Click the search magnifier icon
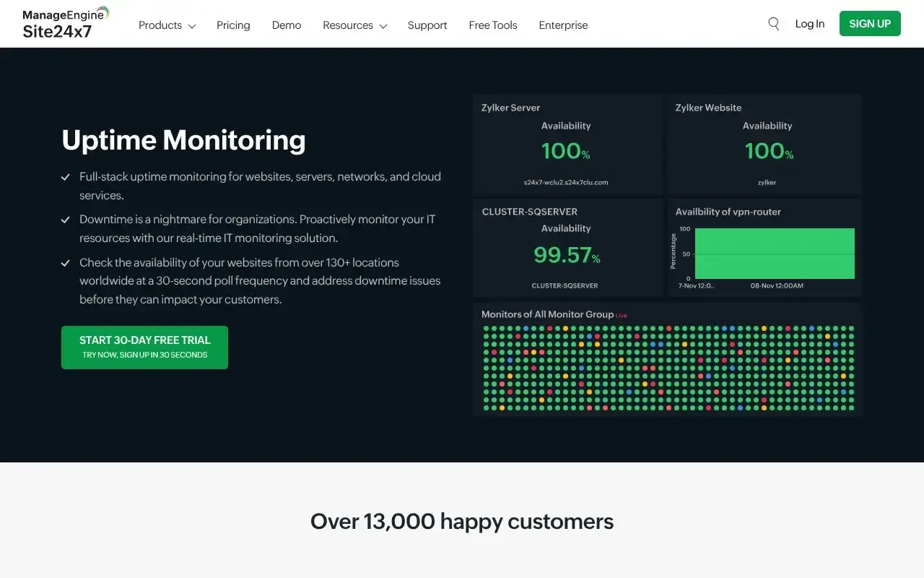The height and width of the screenshot is (578, 924). (773, 24)
